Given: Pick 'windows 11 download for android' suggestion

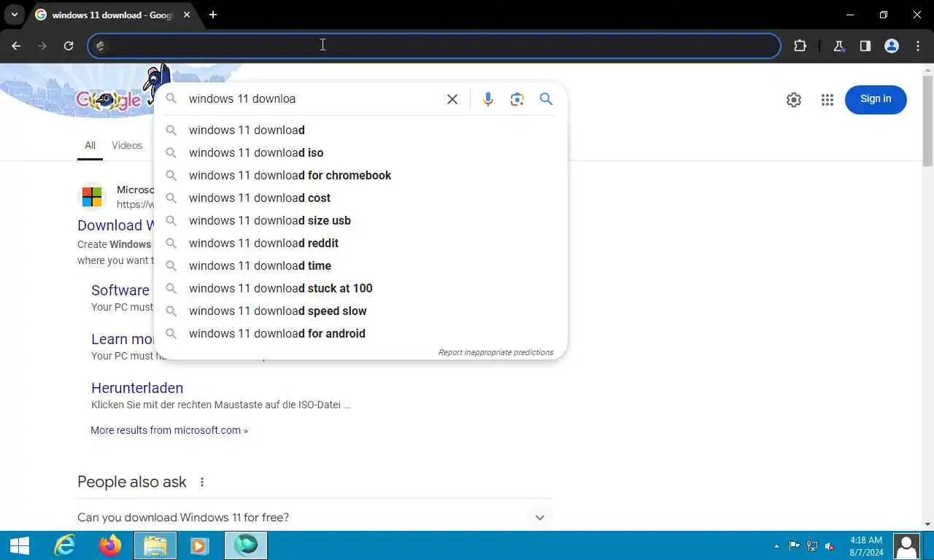Looking at the screenshot, I should click(360, 333).
